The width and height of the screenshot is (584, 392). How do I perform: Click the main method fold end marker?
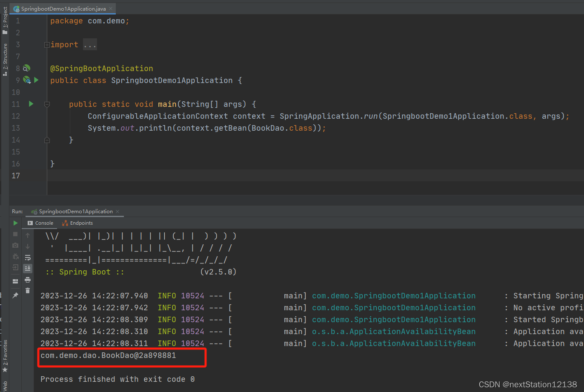[x=47, y=140]
